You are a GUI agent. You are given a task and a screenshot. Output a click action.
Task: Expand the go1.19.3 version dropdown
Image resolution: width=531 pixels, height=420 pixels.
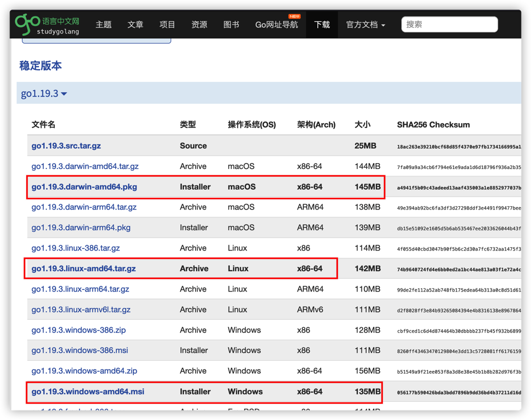pos(44,93)
